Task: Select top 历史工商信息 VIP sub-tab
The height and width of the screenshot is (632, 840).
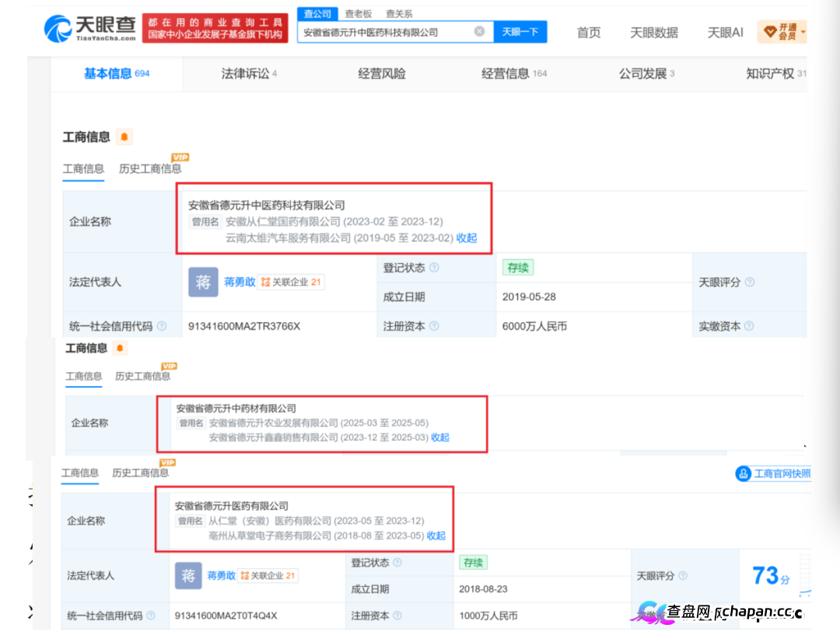Action: pos(151,169)
